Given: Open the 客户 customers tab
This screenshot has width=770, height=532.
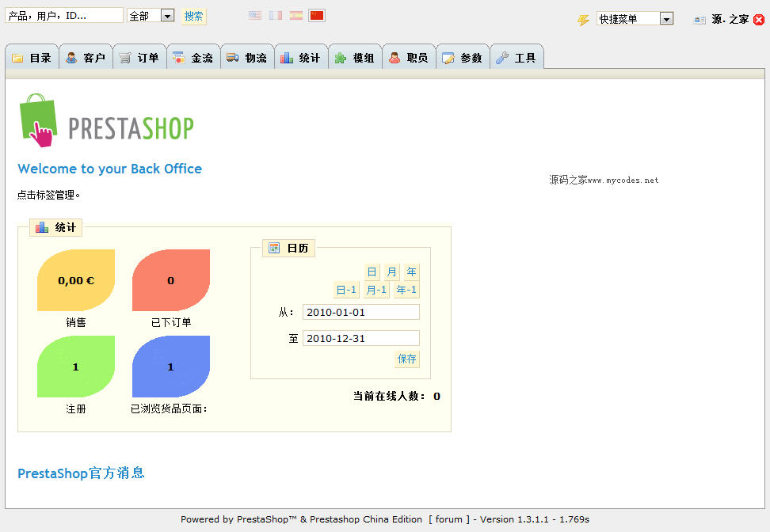Looking at the screenshot, I should click(x=86, y=58).
